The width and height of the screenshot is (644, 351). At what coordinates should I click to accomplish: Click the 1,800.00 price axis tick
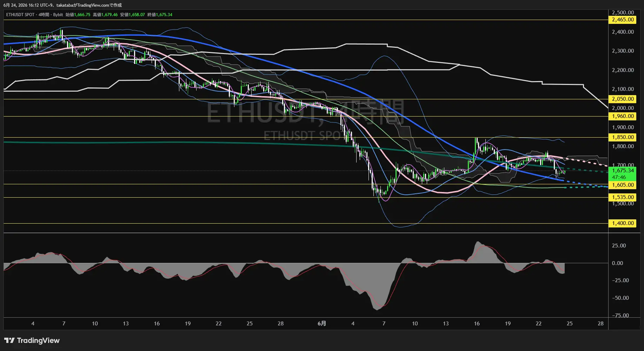pyautogui.click(x=623, y=146)
